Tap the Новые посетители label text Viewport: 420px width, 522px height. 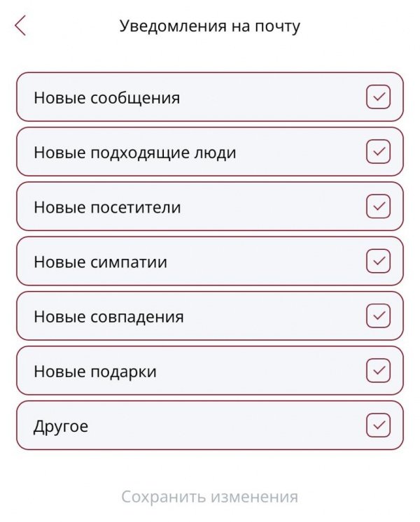(x=107, y=207)
